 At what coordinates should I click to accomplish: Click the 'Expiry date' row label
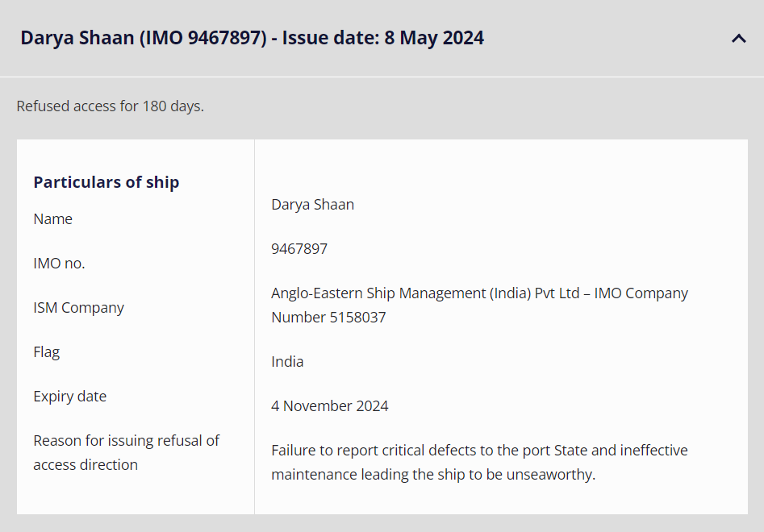[70, 397]
